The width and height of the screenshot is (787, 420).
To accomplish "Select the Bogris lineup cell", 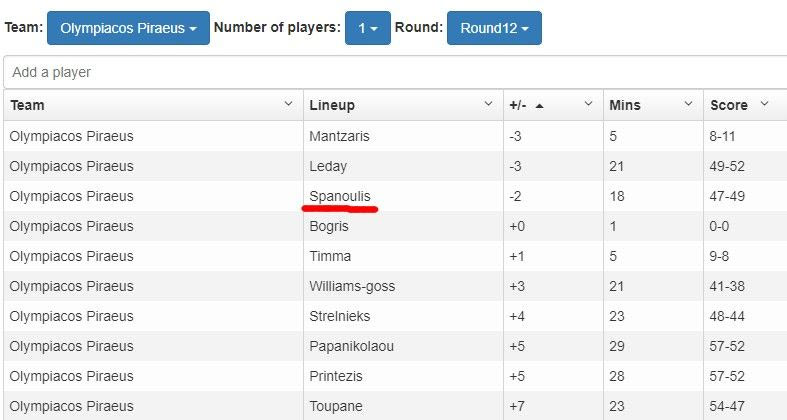I will point(329,226).
